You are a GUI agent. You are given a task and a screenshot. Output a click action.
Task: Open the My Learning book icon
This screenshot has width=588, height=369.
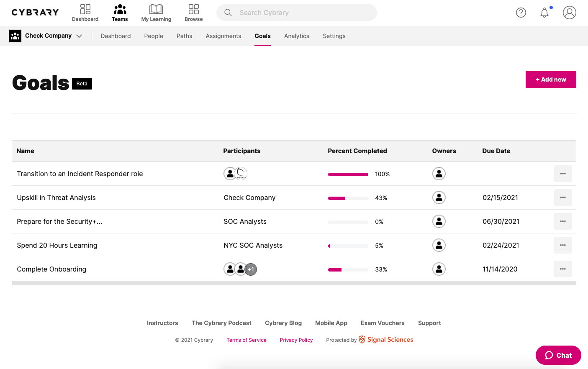[156, 9]
